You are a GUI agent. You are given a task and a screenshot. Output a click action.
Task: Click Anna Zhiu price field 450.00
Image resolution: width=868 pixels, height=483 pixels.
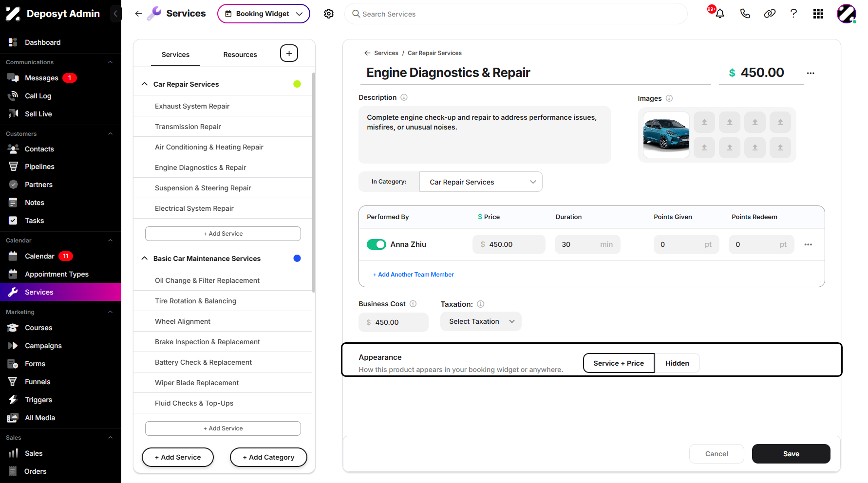(509, 244)
